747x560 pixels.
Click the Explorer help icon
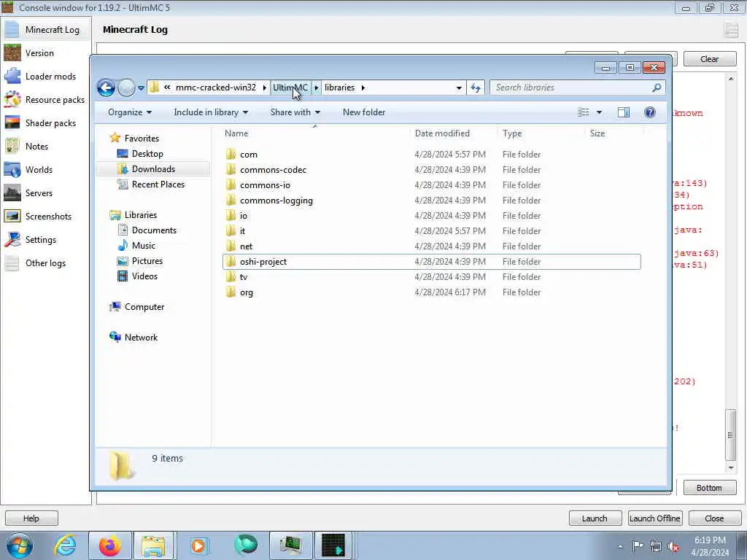(x=650, y=112)
